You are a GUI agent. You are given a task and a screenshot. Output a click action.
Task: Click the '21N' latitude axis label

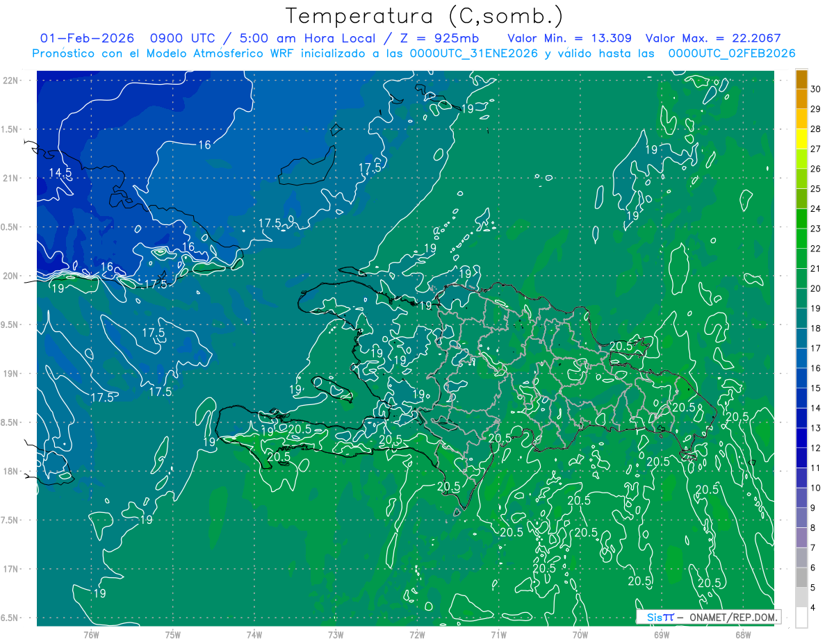[x=10, y=178]
